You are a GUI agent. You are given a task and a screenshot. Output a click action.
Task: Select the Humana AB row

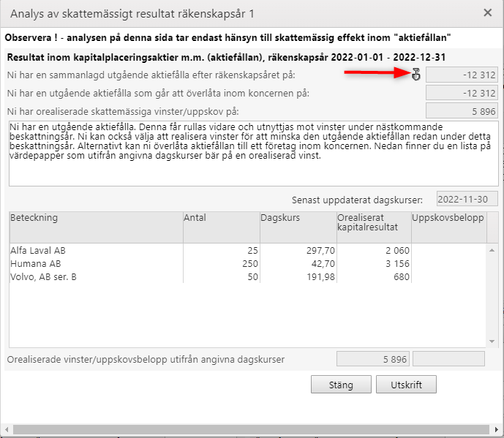point(247,263)
